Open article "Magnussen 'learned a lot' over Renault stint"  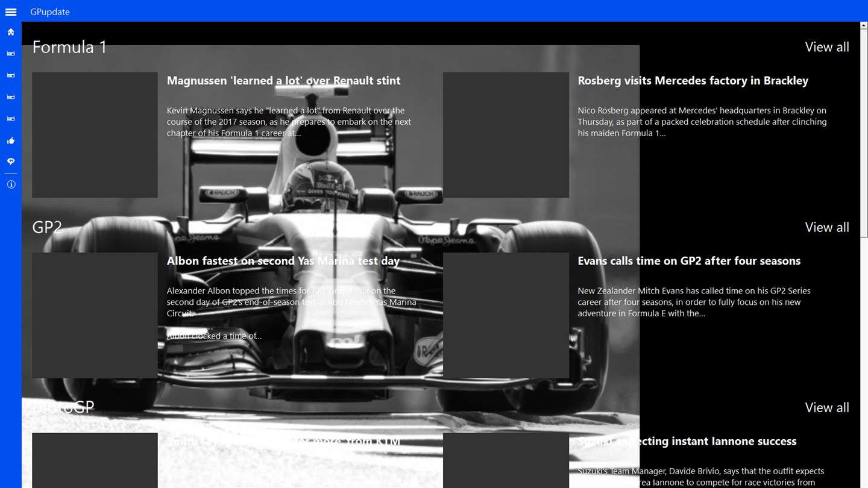click(283, 81)
